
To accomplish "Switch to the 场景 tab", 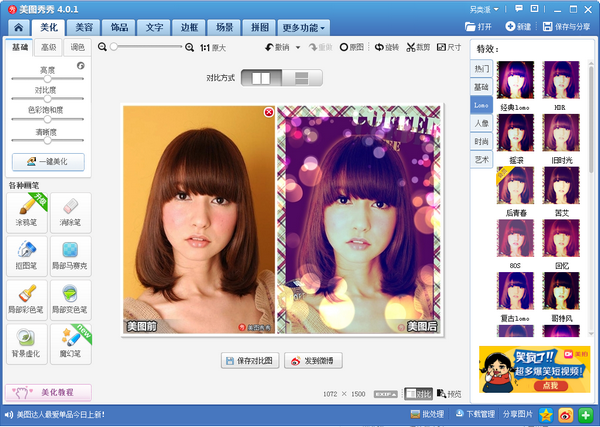I will click(x=225, y=28).
